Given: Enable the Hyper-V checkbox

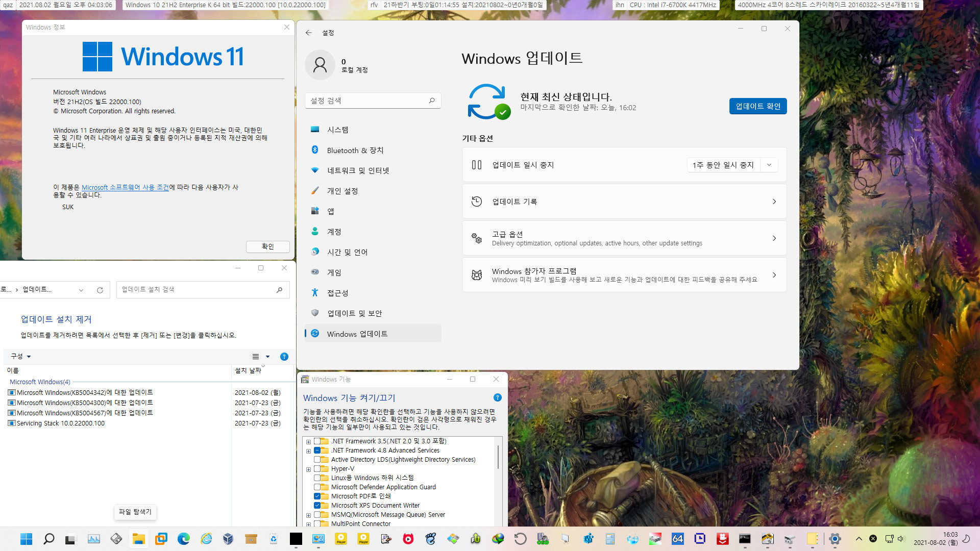Looking at the screenshot, I should (317, 469).
